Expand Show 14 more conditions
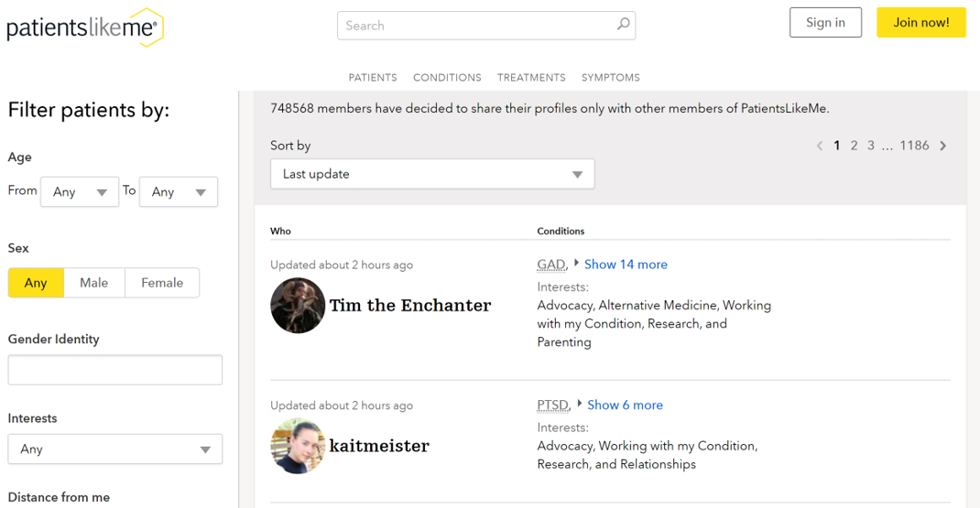980x508 pixels. click(626, 265)
